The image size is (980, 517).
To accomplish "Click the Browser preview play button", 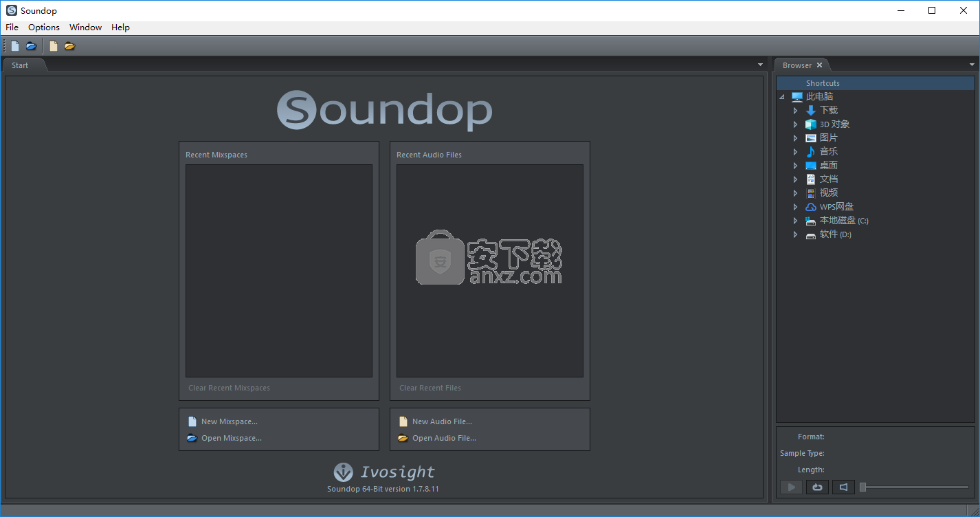I will [x=791, y=487].
